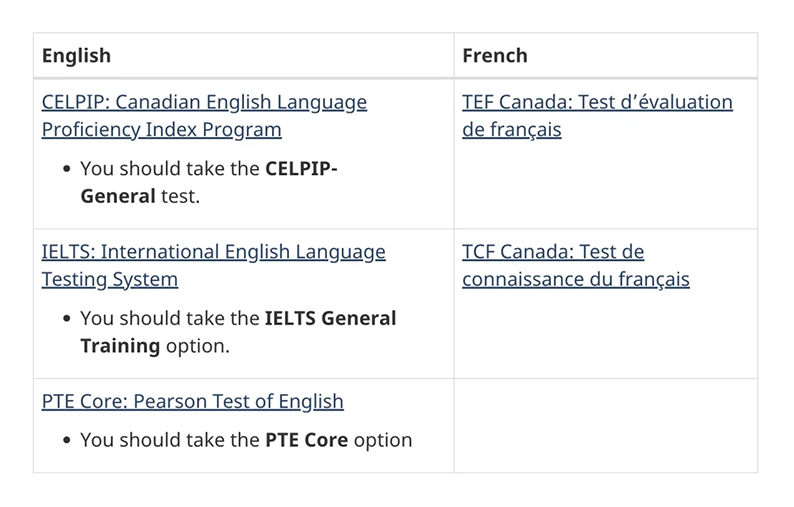Click the bold CELPIP-General text
The width and height of the screenshot is (794, 507).
[x=300, y=169]
